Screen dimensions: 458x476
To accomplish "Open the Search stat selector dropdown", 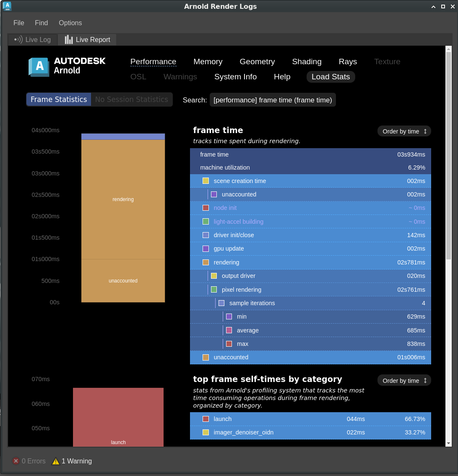I will (x=273, y=100).
